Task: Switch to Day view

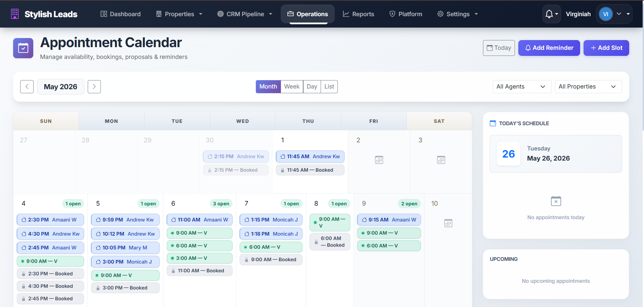Action: click(312, 87)
